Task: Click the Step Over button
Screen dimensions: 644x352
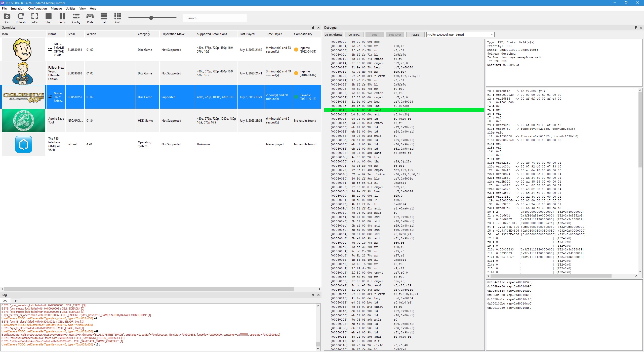Action: pos(395,35)
